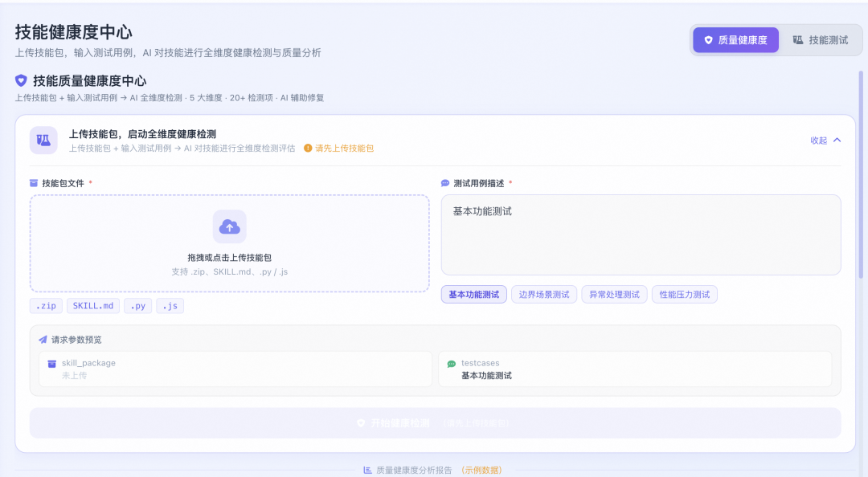Click the chart icon beside 质量健康度分析报告
Viewport: 868px width, 477px height.
tap(367, 470)
